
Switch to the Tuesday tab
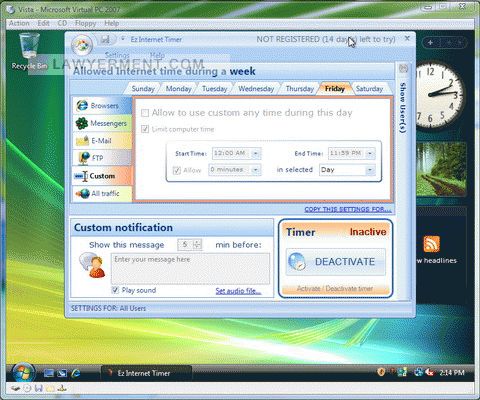(214, 89)
